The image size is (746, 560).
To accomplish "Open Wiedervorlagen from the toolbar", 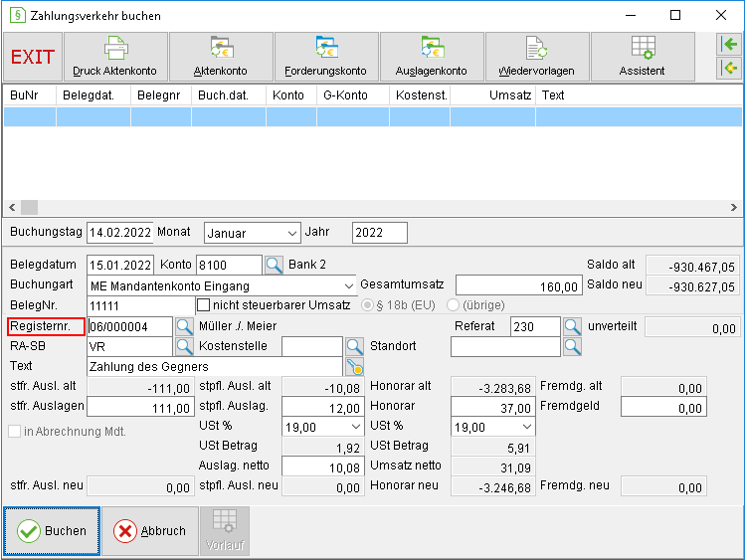I will point(537,57).
